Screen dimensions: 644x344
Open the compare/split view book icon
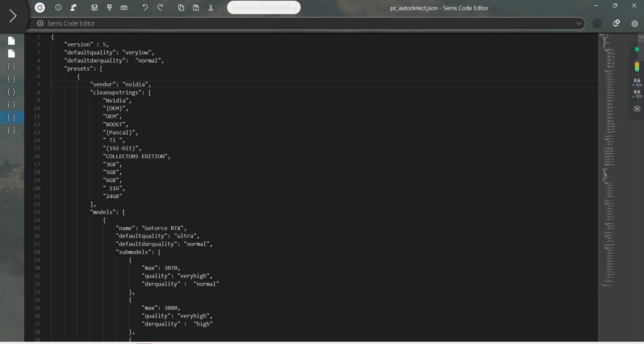click(x=124, y=7)
